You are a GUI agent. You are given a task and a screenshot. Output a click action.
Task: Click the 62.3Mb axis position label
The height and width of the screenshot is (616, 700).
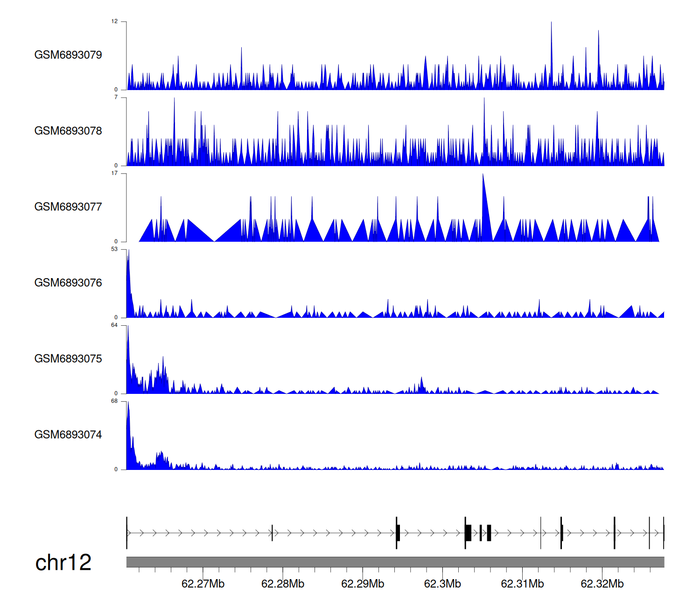pyautogui.click(x=442, y=584)
